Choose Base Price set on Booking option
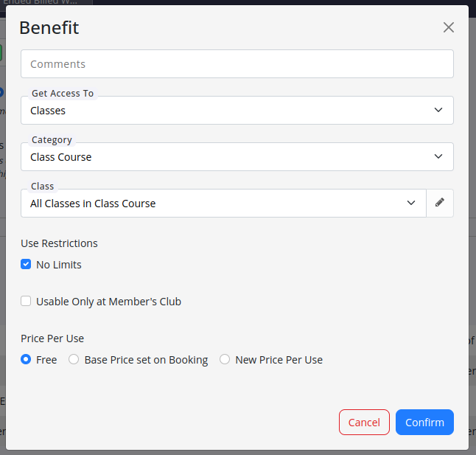Screen dimensions: 476x455 (x=74, y=360)
